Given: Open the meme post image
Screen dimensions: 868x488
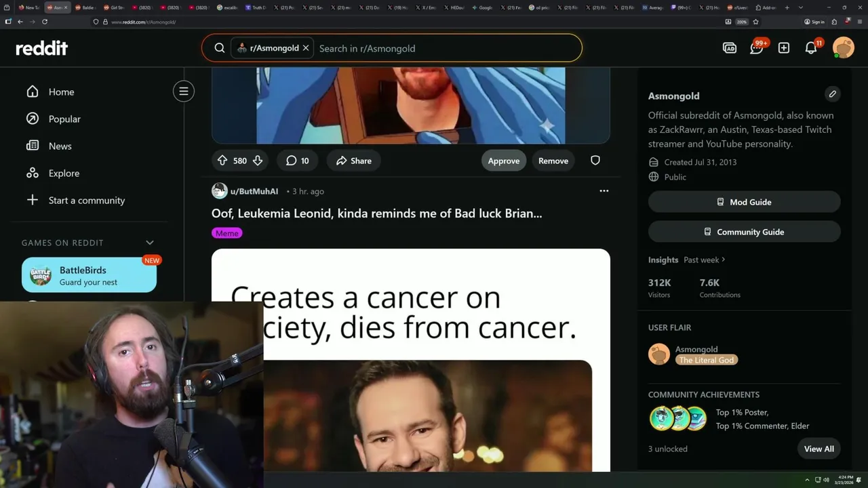Looking at the screenshot, I should point(411,360).
